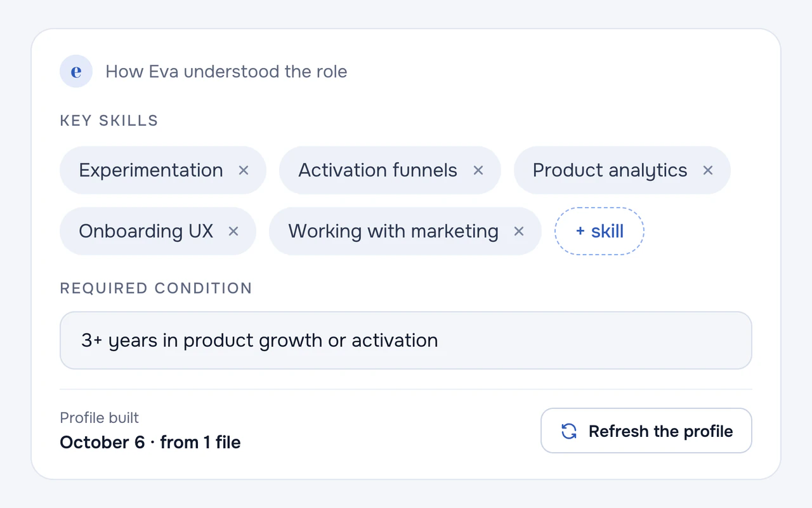This screenshot has height=508, width=812.
Task: Click the Eva avatar icon
Action: 76,71
